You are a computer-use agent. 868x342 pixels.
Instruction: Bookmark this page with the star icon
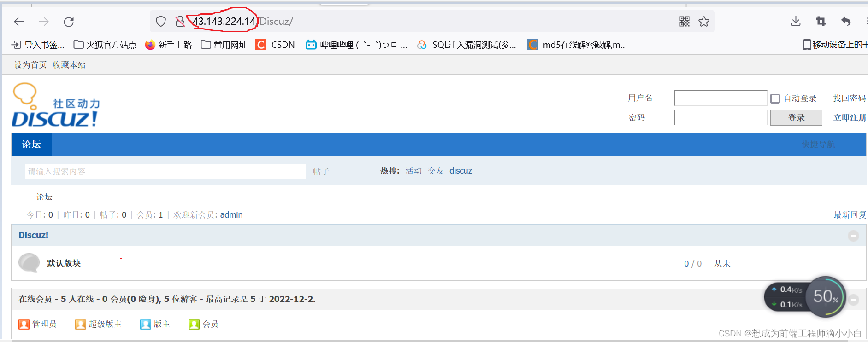pos(704,21)
